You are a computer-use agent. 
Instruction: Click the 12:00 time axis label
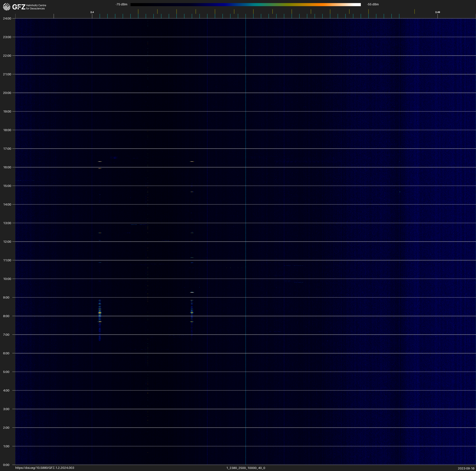point(7,242)
